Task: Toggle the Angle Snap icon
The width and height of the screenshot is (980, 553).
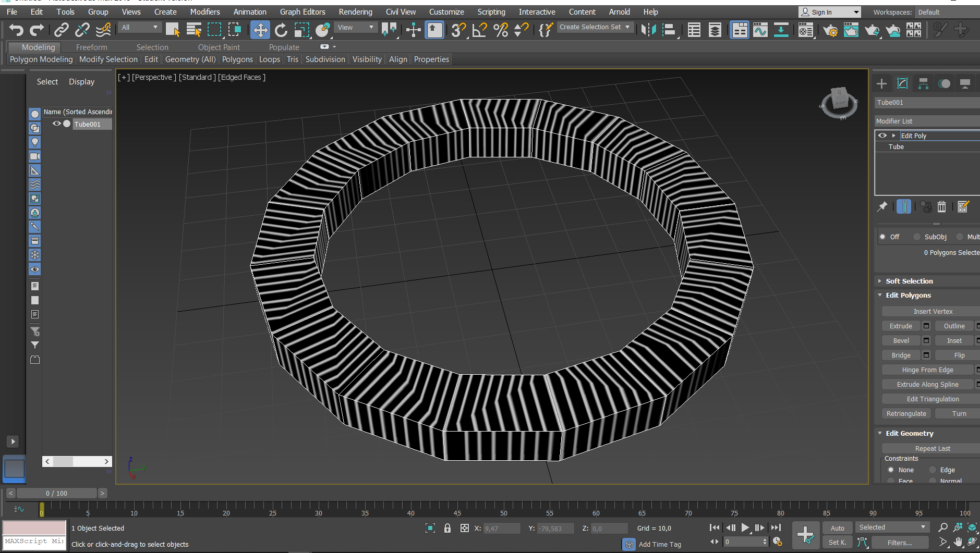Action: point(479,30)
